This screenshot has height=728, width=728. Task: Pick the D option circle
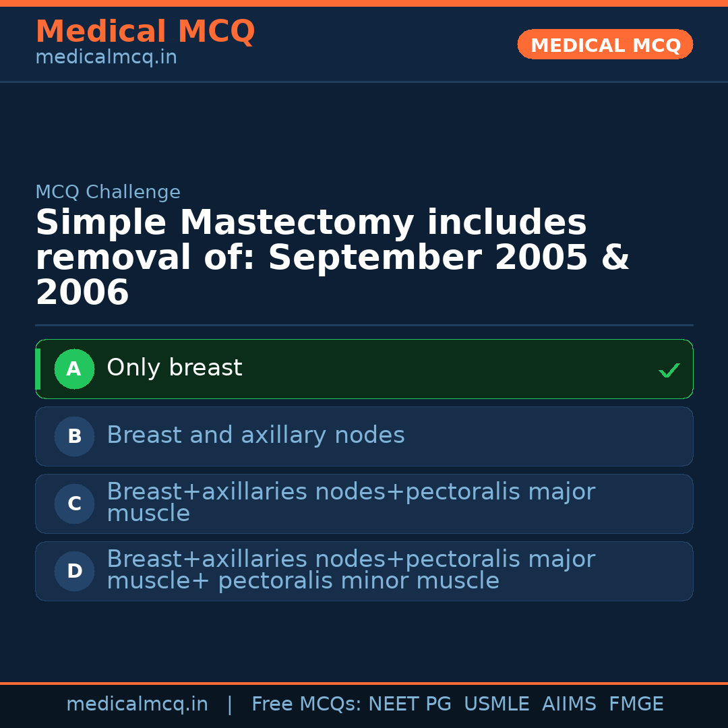coord(74,571)
